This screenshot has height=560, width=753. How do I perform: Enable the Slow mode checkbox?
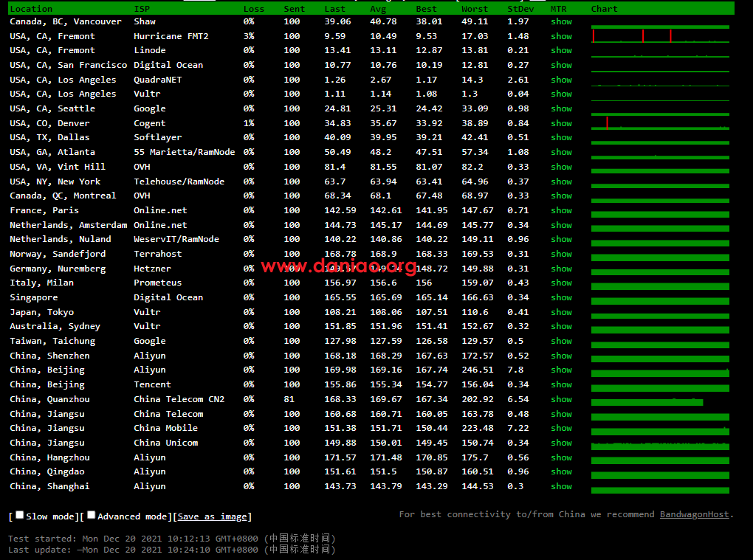[20, 515]
